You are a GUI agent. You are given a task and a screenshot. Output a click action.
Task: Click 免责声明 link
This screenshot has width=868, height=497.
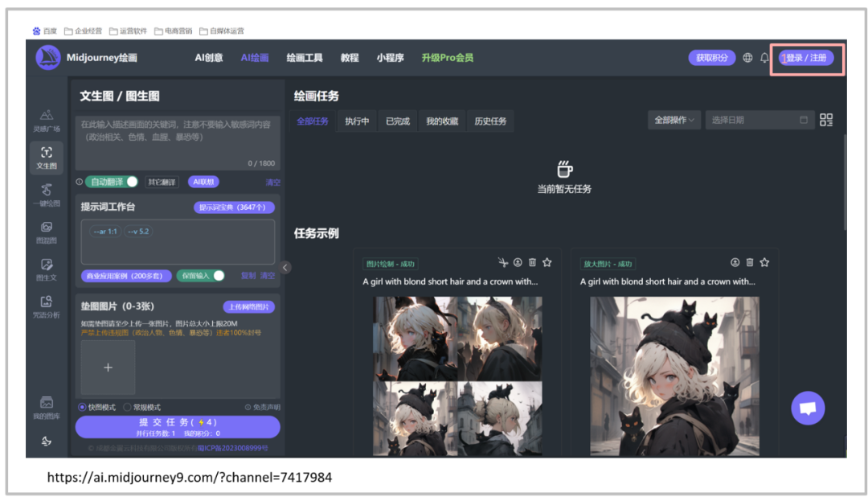click(263, 407)
